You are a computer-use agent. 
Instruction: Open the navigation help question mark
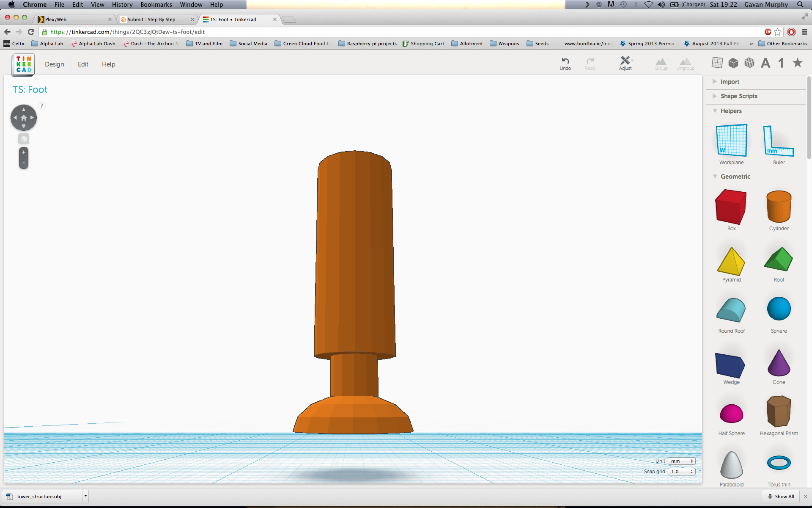42,106
